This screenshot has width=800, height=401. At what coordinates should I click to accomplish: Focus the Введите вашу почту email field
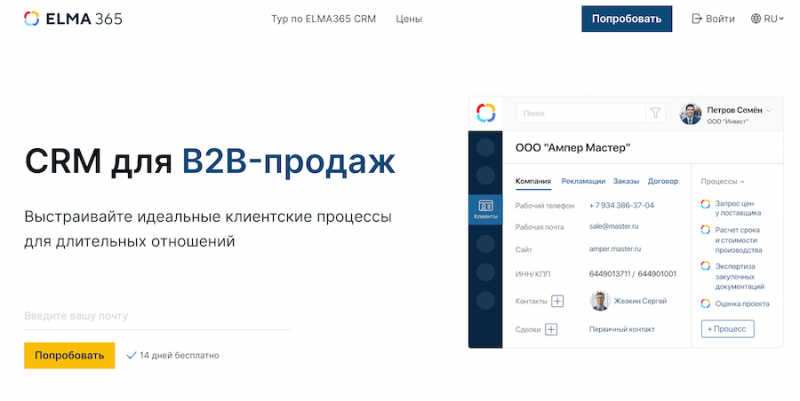point(157,316)
